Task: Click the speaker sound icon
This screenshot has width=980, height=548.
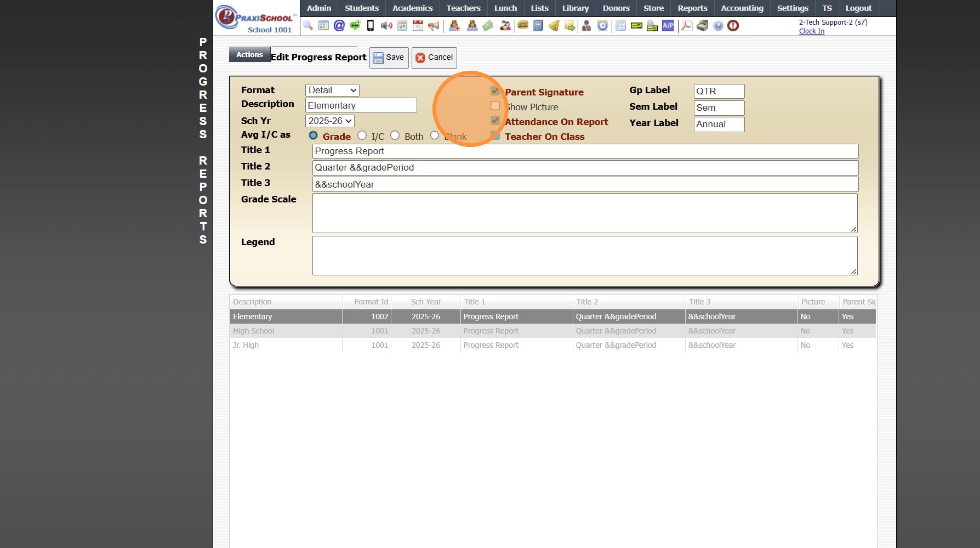Action: tap(386, 25)
